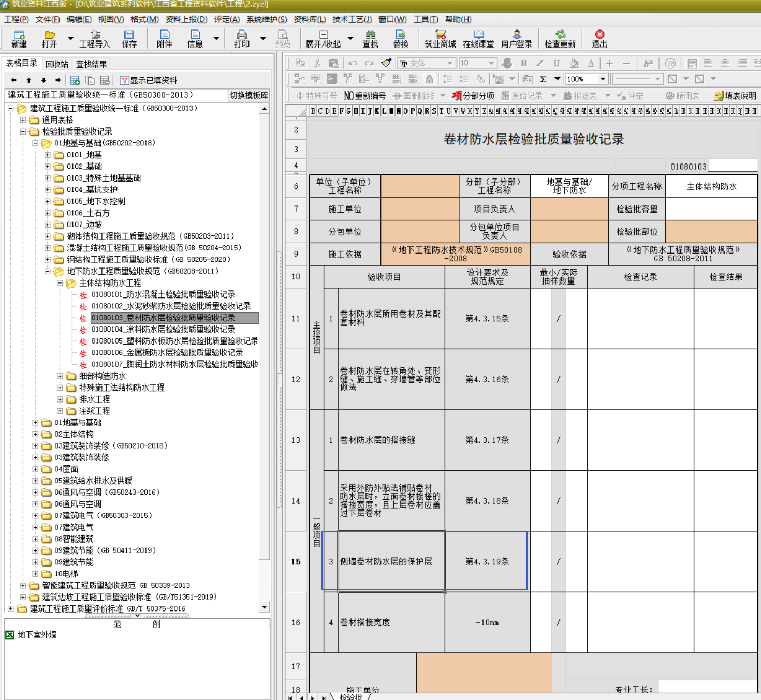Screen dimensions: 761x700
Task: Click 用户登录 user login icon
Action: click(517, 39)
